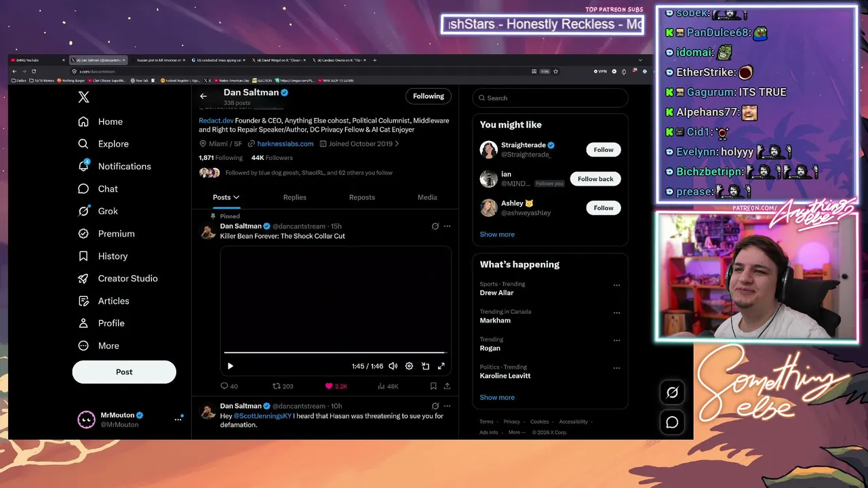
Task: Open the harknesslabs.com link
Action: tap(285, 144)
